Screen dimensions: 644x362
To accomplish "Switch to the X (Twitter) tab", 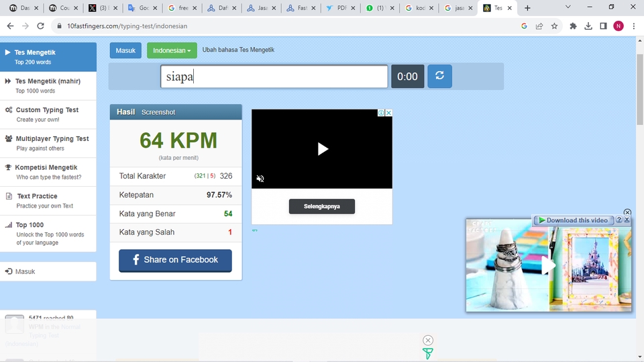I will 102,8.
